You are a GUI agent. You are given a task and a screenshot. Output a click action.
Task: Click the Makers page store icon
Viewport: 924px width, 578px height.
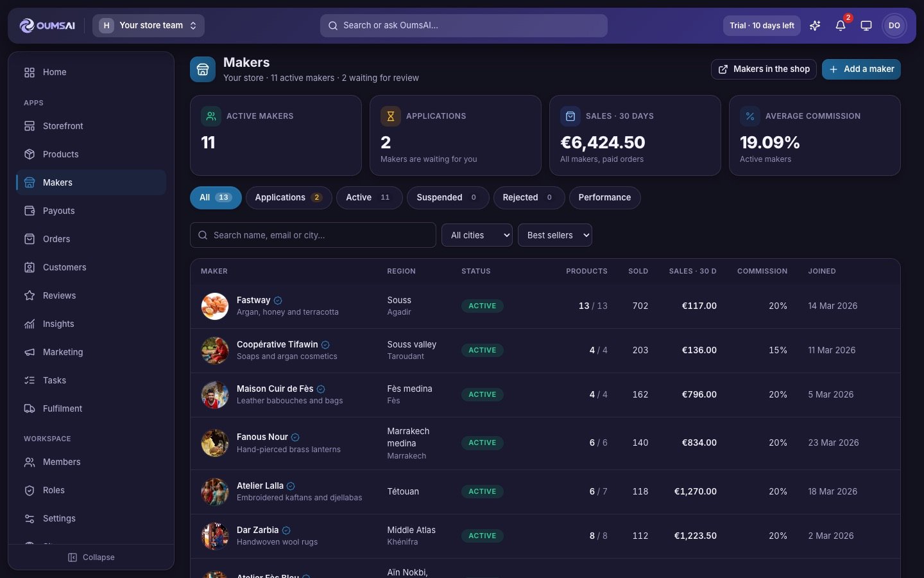(x=203, y=69)
